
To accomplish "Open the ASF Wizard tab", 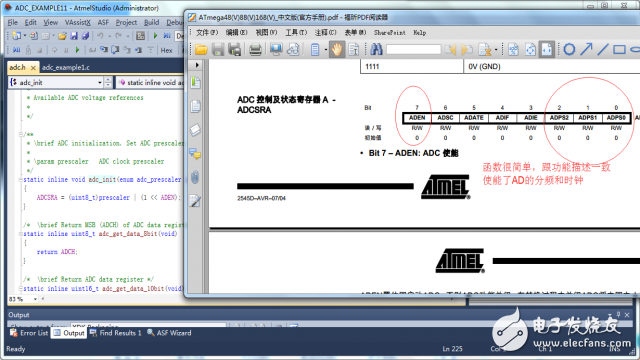I will point(169,333).
